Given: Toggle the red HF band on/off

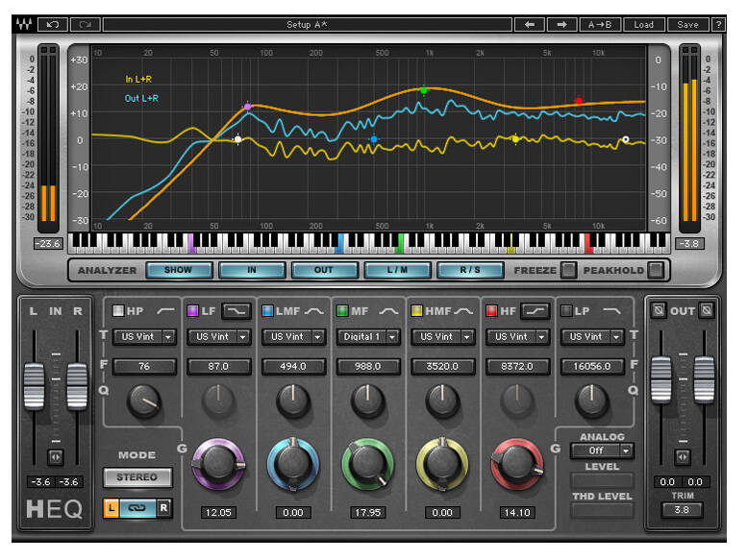Looking at the screenshot, I should click(491, 311).
